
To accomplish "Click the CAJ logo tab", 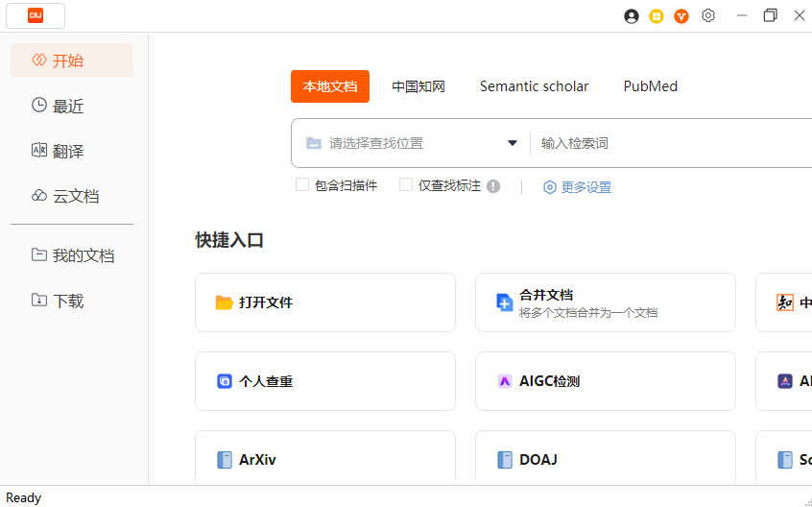I will click(x=36, y=15).
